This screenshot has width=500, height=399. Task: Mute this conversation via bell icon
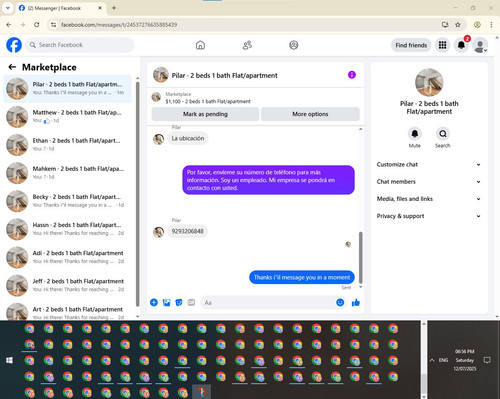pyautogui.click(x=415, y=134)
